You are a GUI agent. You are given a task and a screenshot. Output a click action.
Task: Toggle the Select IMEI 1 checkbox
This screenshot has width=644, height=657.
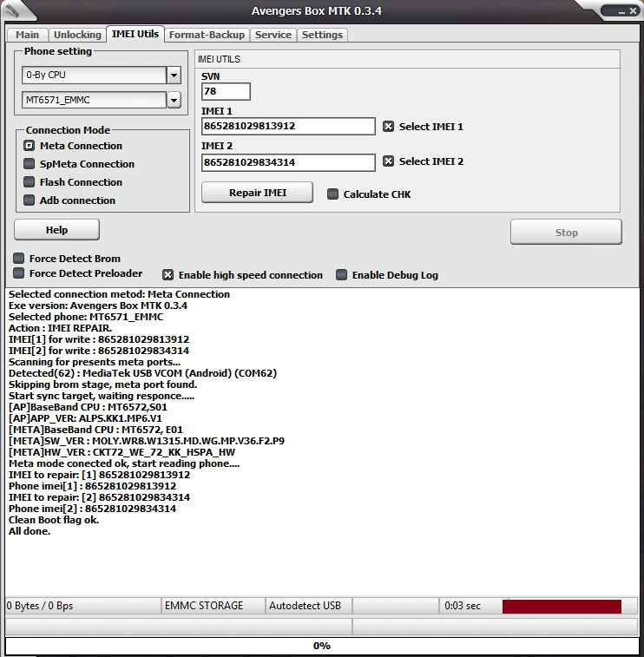[x=389, y=127]
